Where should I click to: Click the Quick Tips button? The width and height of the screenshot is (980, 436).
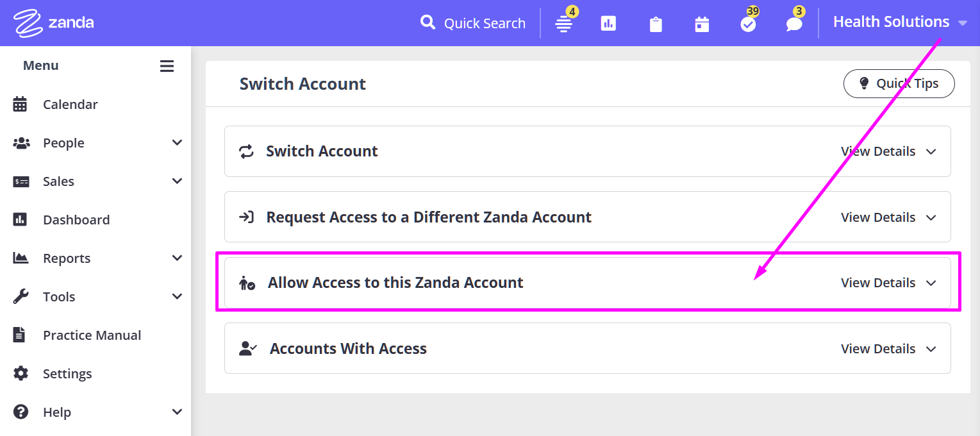899,83
